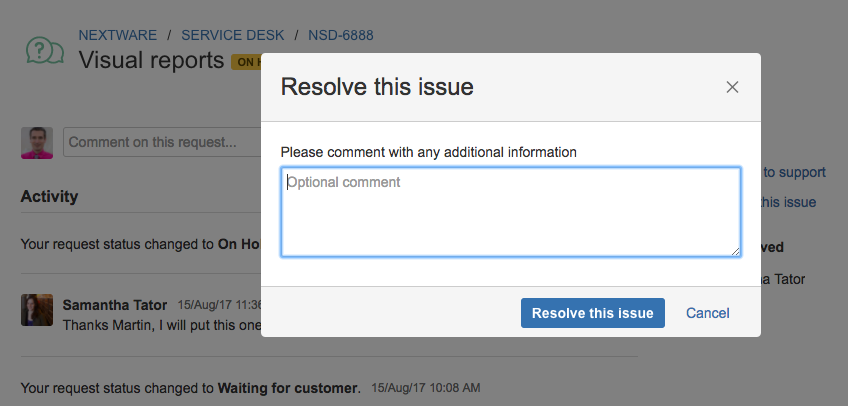Click the Activity section heading
The image size is (848, 406).
pos(49,196)
